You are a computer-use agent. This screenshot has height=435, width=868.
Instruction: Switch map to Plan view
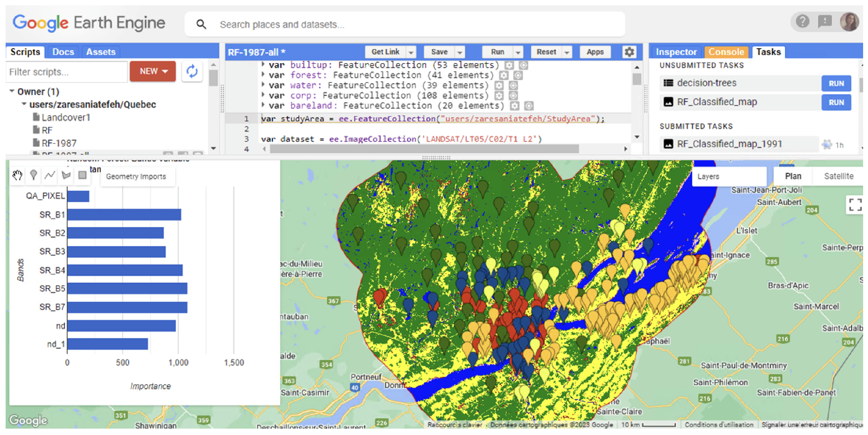click(x=793, y=176)
